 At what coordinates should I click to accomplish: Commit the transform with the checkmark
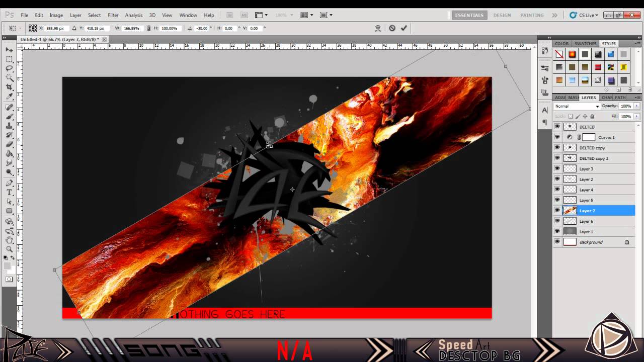pyautogui.click(x=404, y=28)
